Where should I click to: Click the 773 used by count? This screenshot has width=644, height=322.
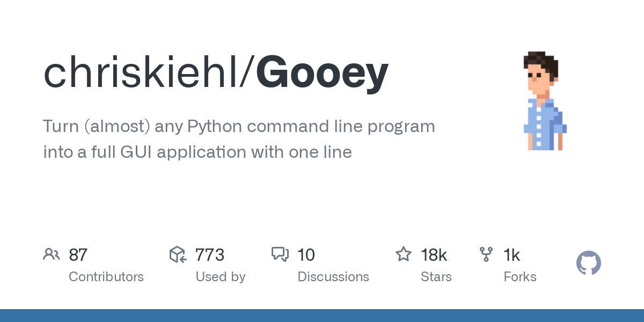tap(210, 255)
